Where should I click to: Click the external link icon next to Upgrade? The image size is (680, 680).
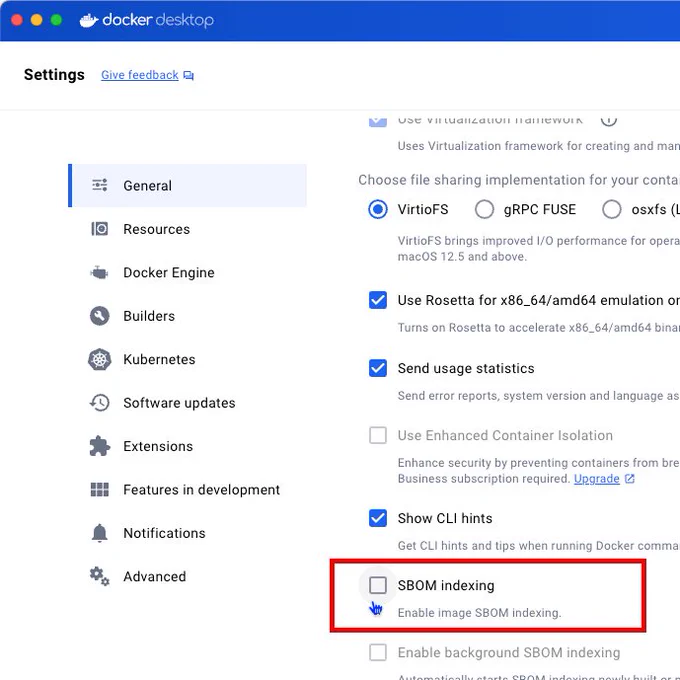[x=630, y=478]
